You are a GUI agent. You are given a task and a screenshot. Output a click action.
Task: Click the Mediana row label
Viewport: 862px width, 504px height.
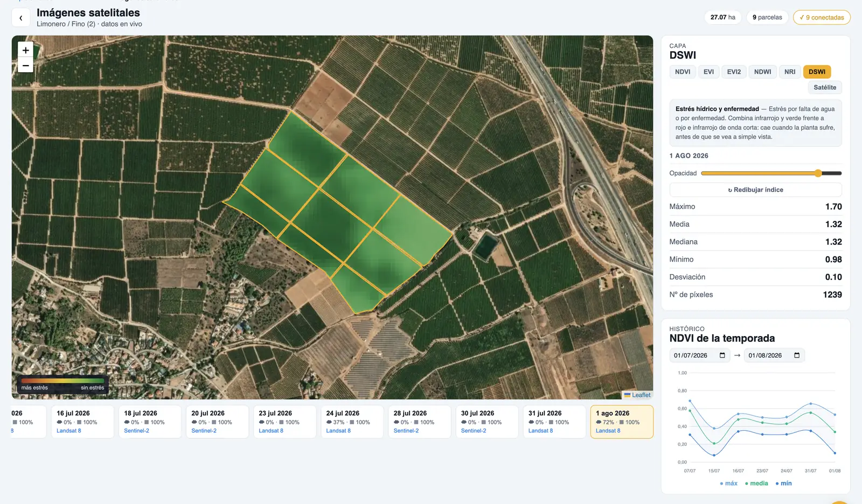click(x=683, y=242)
